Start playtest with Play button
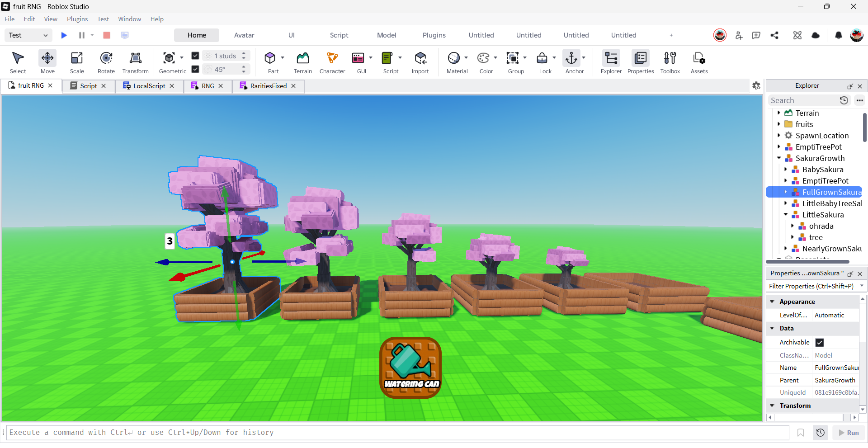This screenshot has height=448, width=868. (64, 35)
